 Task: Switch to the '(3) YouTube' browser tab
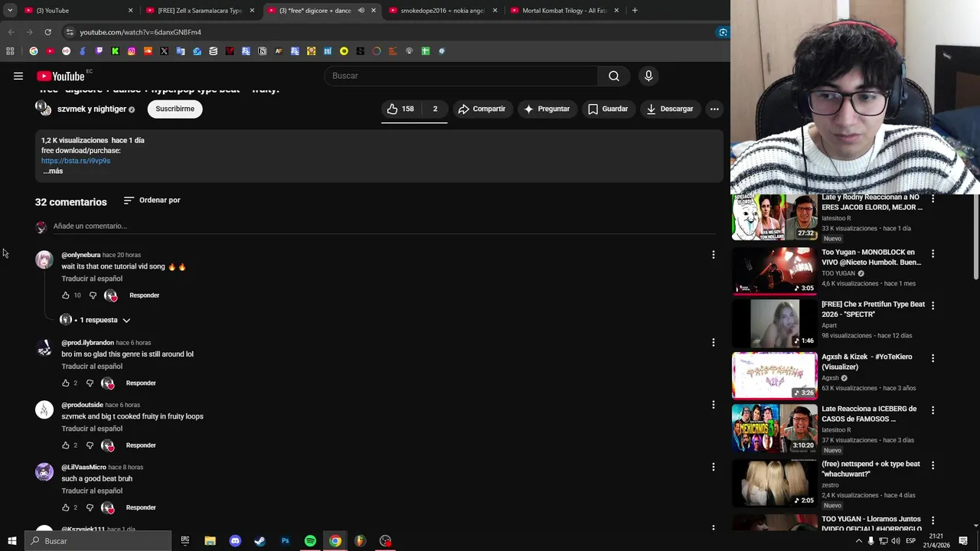(77, 11)
